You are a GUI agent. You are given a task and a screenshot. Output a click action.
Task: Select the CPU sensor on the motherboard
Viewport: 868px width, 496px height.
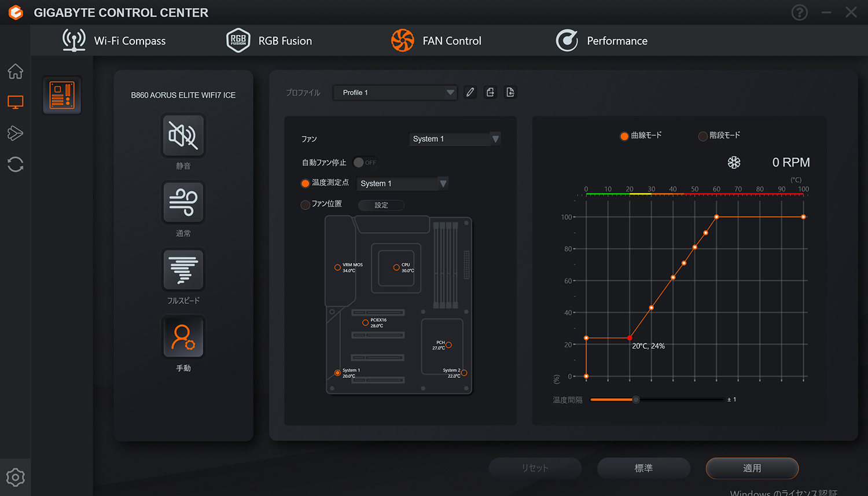pos(396,267)
